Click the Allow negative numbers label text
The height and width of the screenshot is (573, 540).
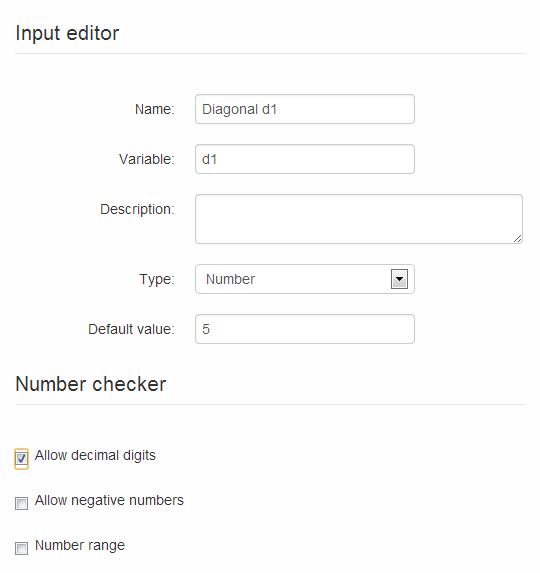109,500
